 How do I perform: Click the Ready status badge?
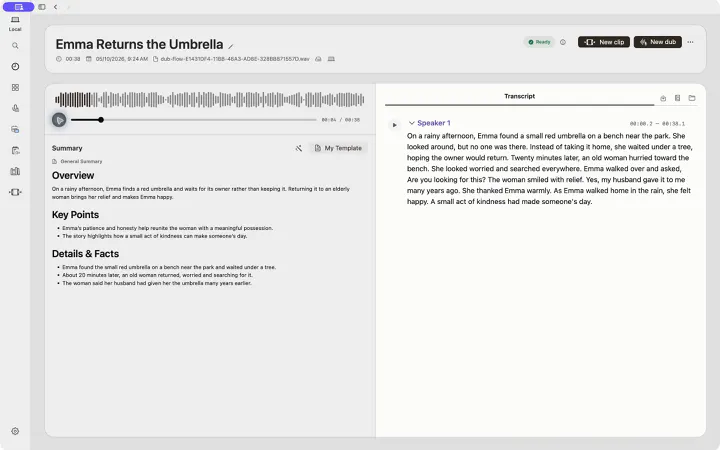[539, 42]
